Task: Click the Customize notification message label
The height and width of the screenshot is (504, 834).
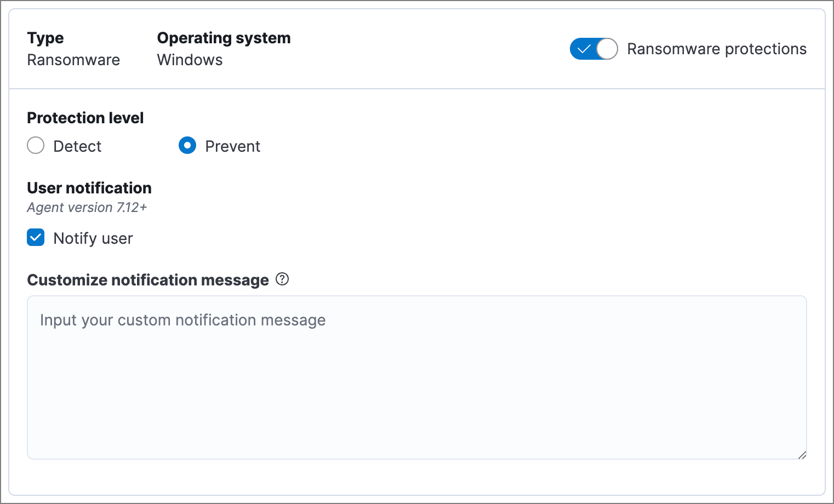Action: 148,280
